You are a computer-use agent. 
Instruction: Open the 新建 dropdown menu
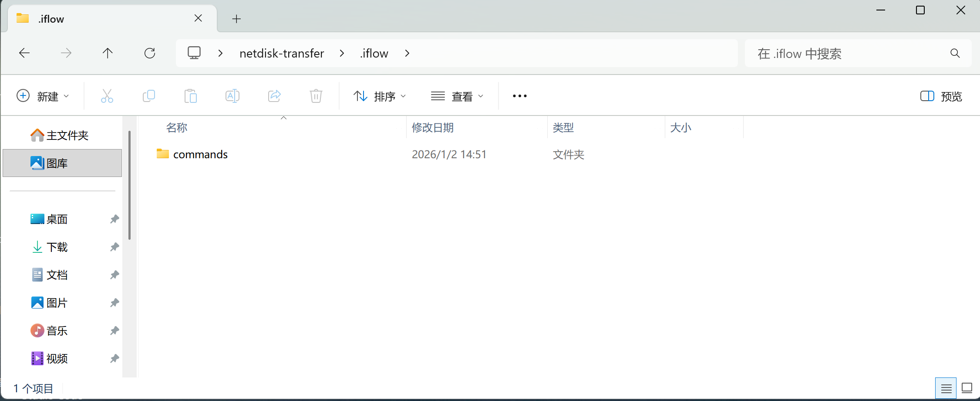click(43, 96)
